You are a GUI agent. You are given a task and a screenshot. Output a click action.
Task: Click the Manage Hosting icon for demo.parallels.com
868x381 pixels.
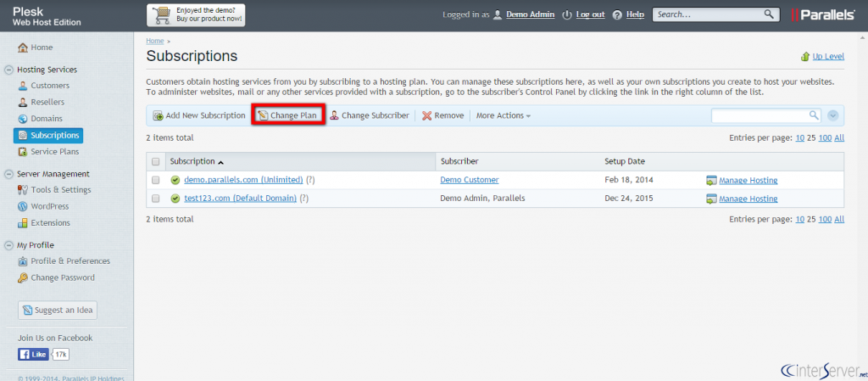(711, 181)
